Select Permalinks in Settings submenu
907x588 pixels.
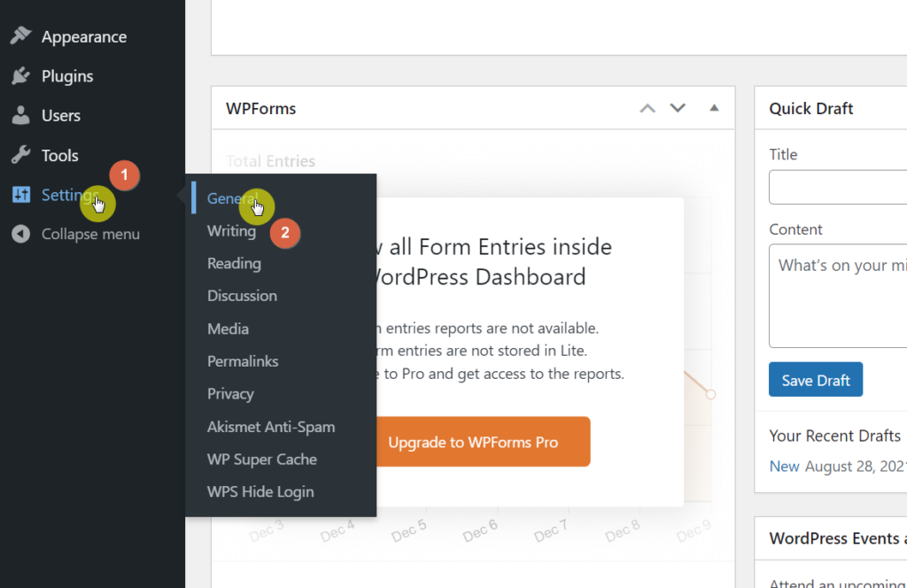click(x=243, y=360)
